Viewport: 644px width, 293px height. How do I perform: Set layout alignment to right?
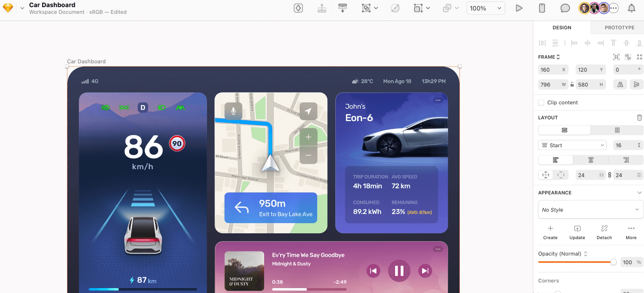(626, 160)
